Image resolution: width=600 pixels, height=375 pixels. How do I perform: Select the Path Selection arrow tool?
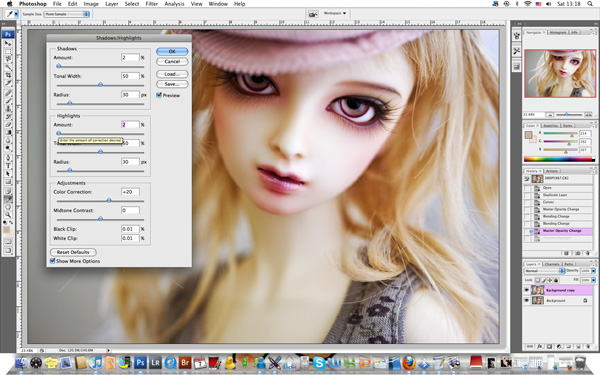tap(8, 174)
